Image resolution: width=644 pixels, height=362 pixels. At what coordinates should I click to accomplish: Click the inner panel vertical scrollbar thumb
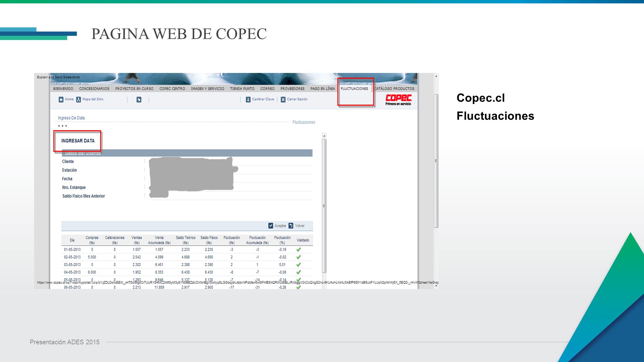324,206
